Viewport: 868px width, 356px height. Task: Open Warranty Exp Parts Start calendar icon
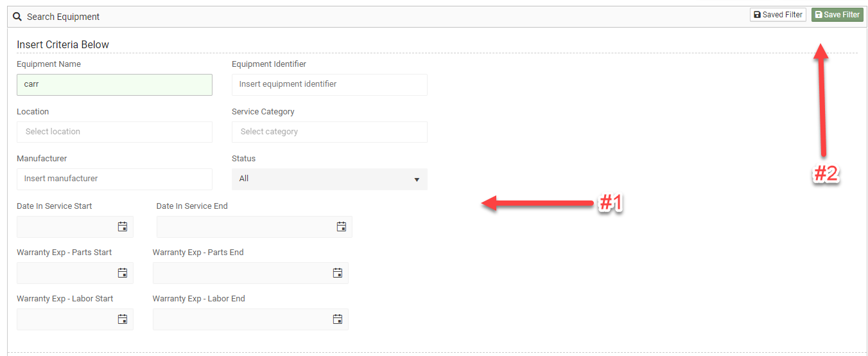pos(123,273)
